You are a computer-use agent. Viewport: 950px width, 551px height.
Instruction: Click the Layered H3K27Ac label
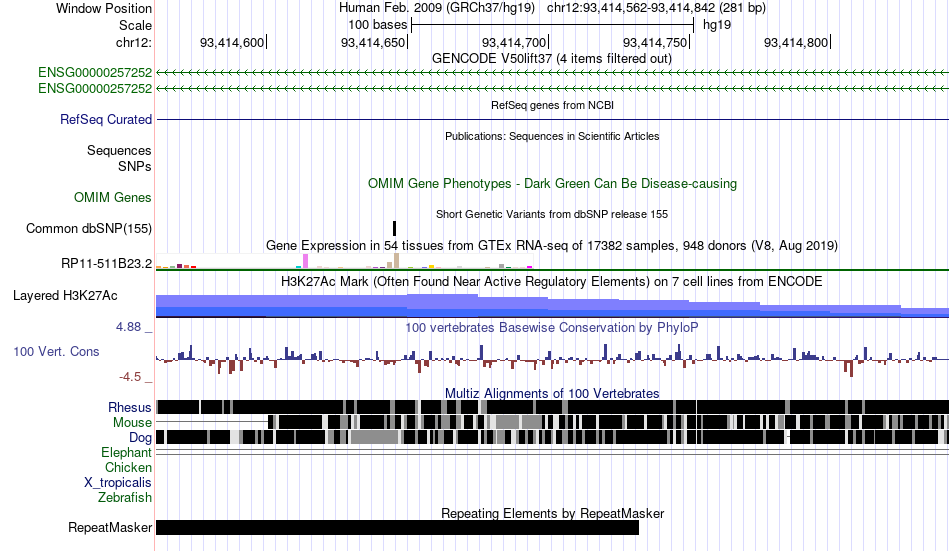pos(65,296)
